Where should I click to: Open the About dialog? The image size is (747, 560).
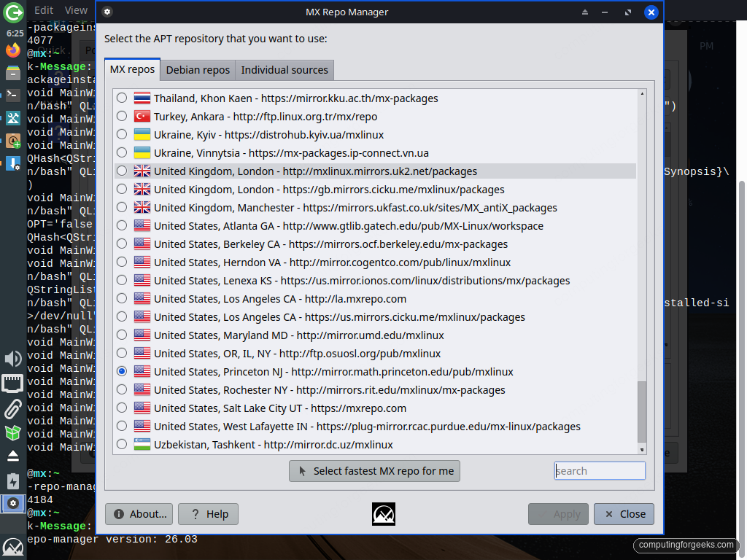click(x=139, y=514)
